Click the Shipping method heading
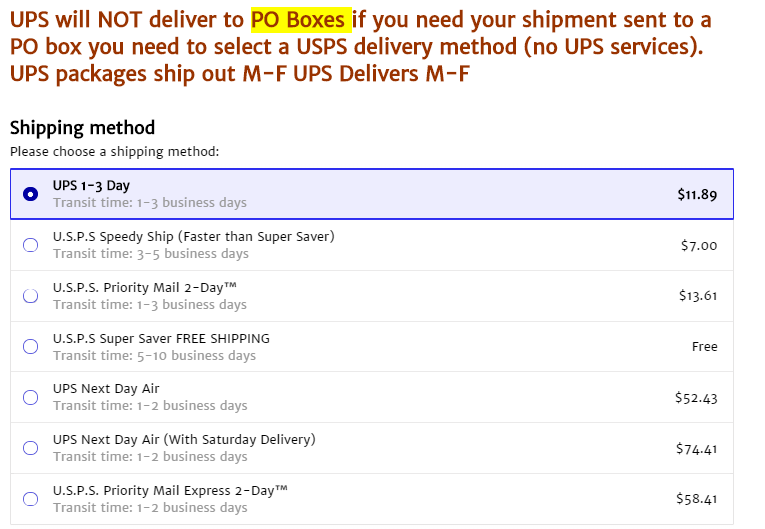The image size is (765, 529). pyautogui.click(x=82, y=128)
